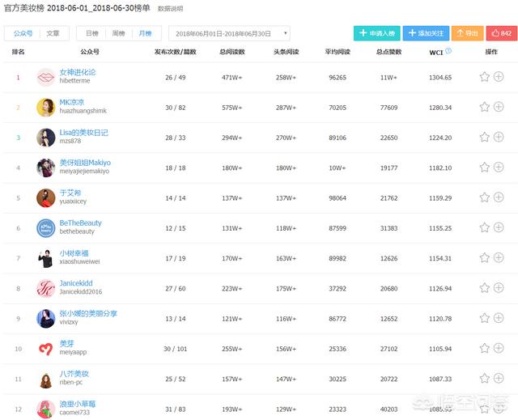This screenshot has height=420, width=518.
Task: Open the MK凉凉 account link
Action: click(x=72, y=102)
